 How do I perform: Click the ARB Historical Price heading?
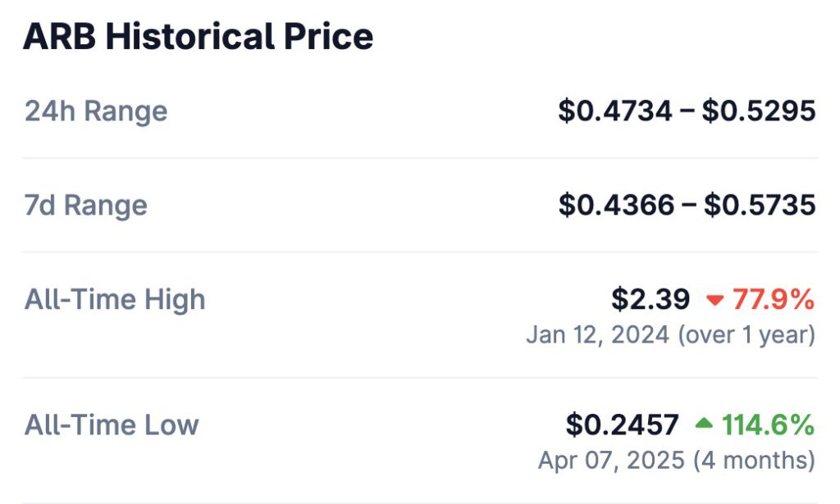click(x=198, y=37)
